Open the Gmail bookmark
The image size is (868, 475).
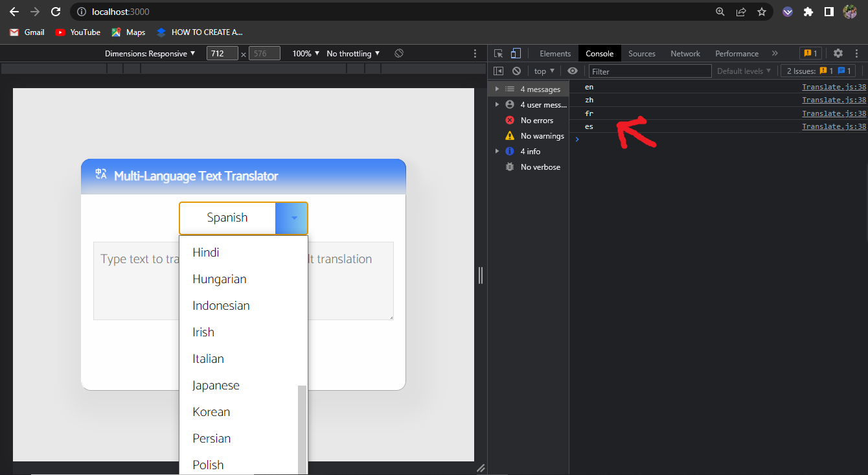coord(27,32)
